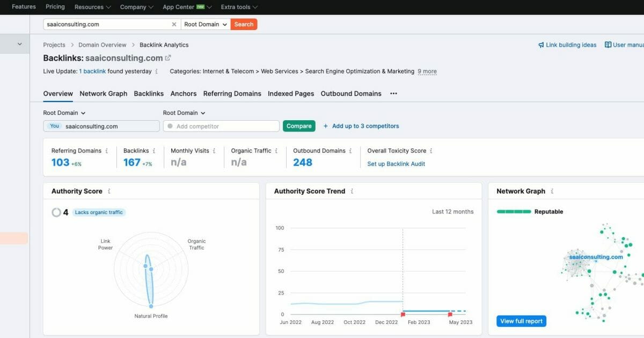The height and width of the screenshot is (338, 644).
Task: Click the info icon next to Network Graph header
Action: coord(551,191)
